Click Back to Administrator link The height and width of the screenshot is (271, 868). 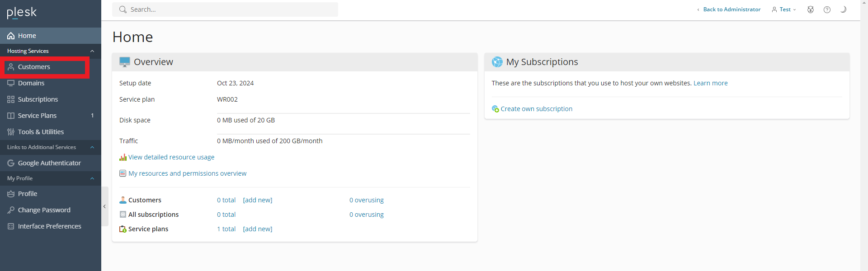[731, 9]
